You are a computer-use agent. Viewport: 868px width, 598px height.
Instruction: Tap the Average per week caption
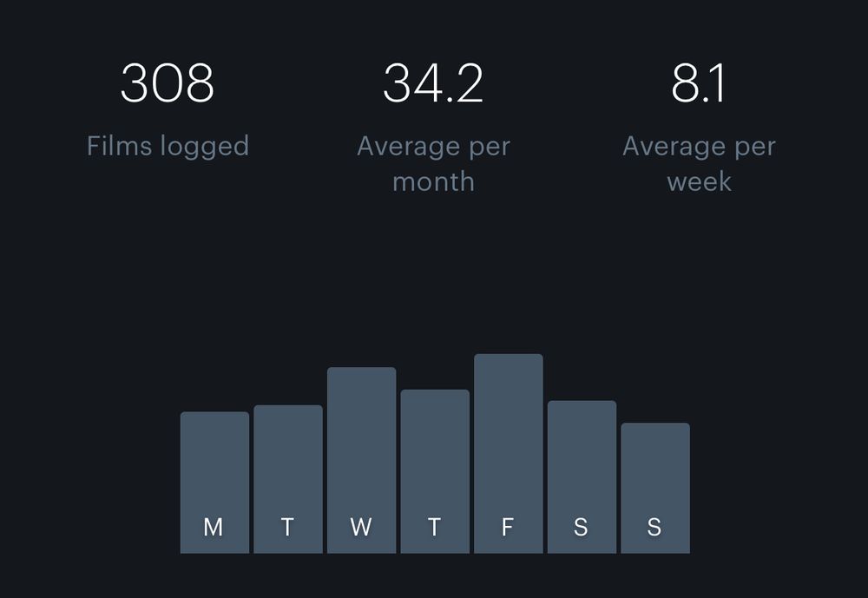pyautogui.click(x=699, y=164)
